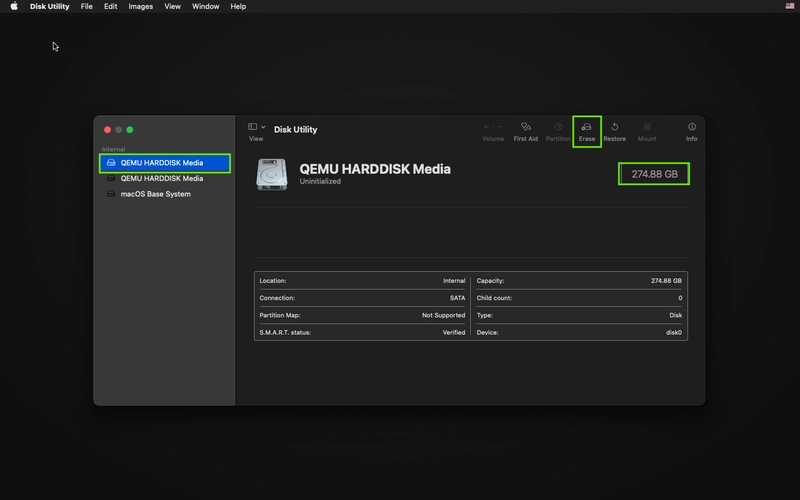800x500 pixels.
Task: Click the remove Volume minus button
Action: (x=501, y=127)
